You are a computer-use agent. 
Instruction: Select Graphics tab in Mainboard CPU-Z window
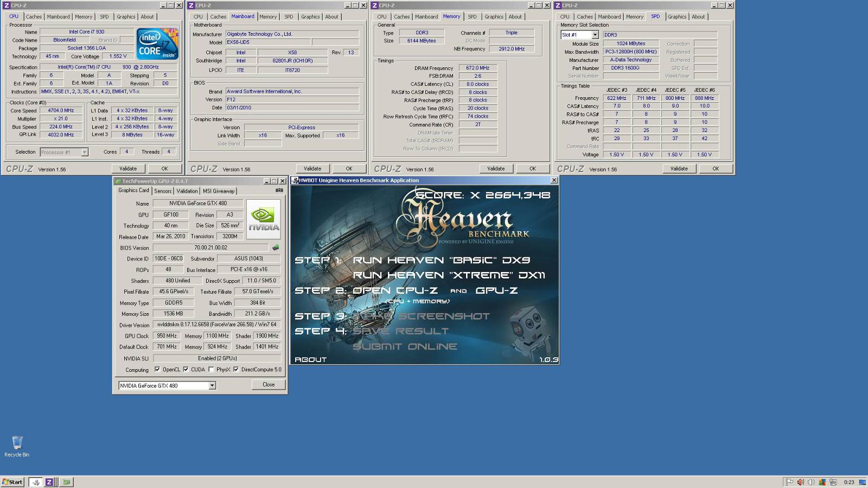coord(310,17)
